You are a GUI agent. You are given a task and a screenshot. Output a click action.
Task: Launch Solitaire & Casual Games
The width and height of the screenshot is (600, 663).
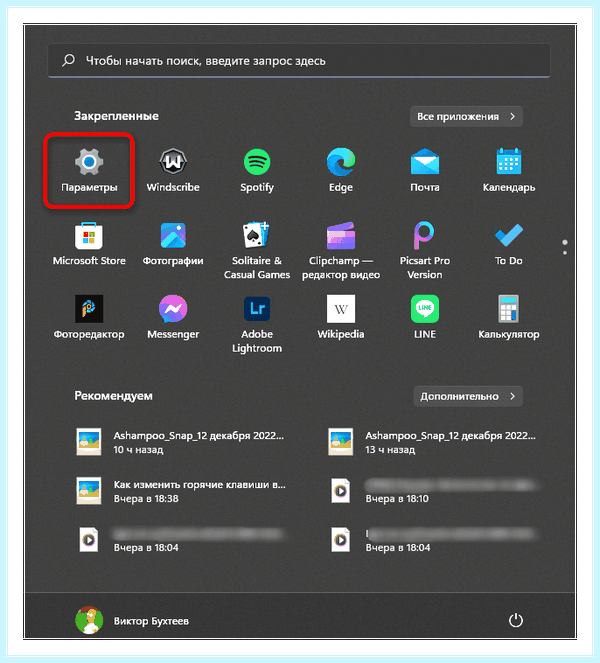pos(257,250)
